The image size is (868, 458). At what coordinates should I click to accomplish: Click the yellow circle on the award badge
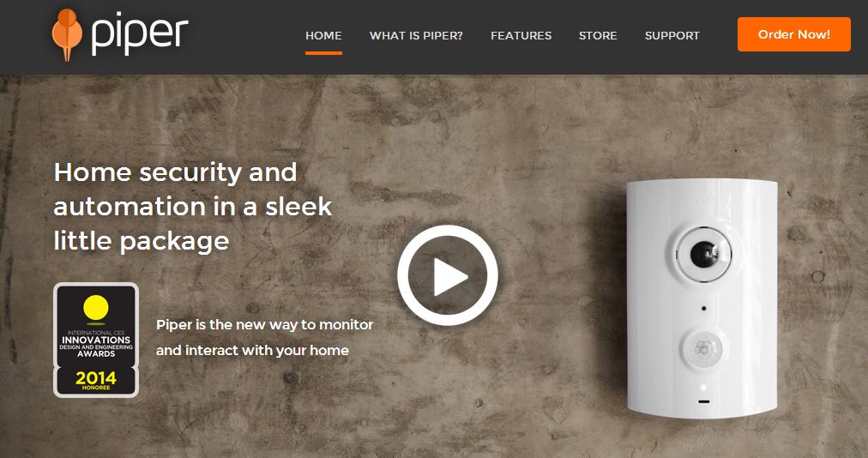96,308
